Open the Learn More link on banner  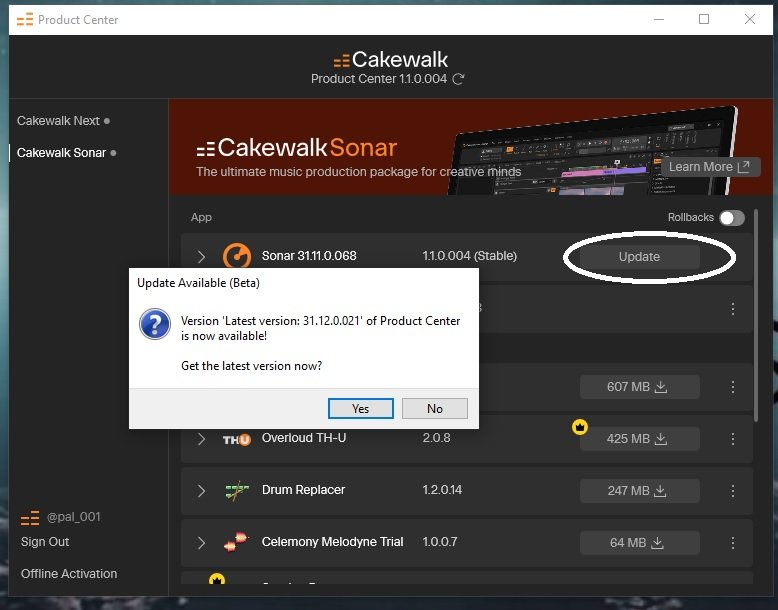(x=710, y=167)
